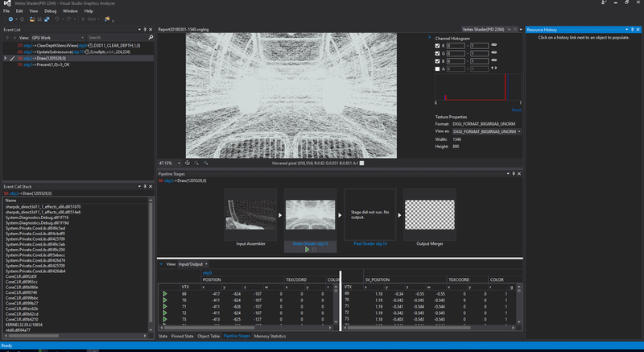Debug vertex 71 with green play arrow
Viewport: 644px width, 352px height.
pyautogui.click(x=165, y=306)
